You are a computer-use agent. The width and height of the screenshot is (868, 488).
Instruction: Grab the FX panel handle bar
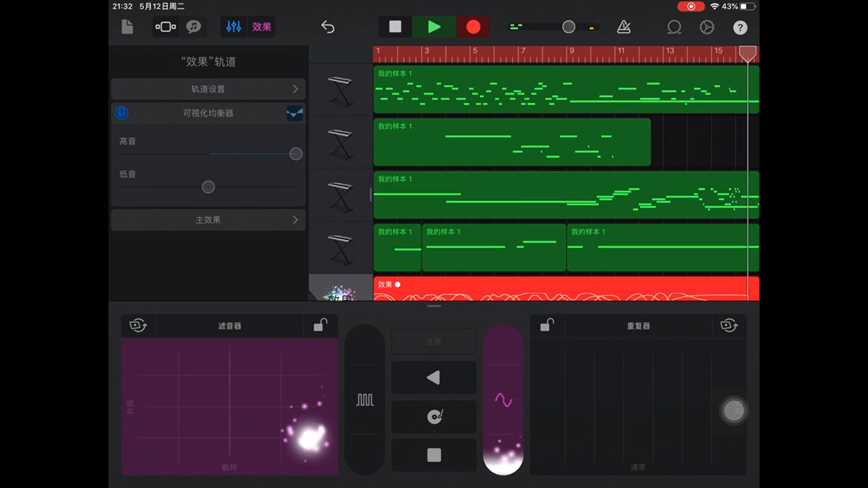pos(434,306)
